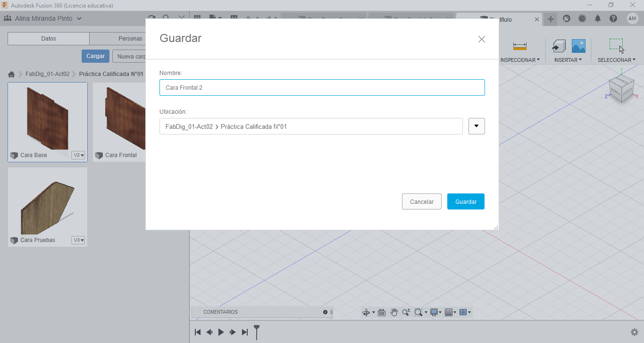Open the Viewports layout icon
The width and height of the screenshot is (644, 343).
463,312
